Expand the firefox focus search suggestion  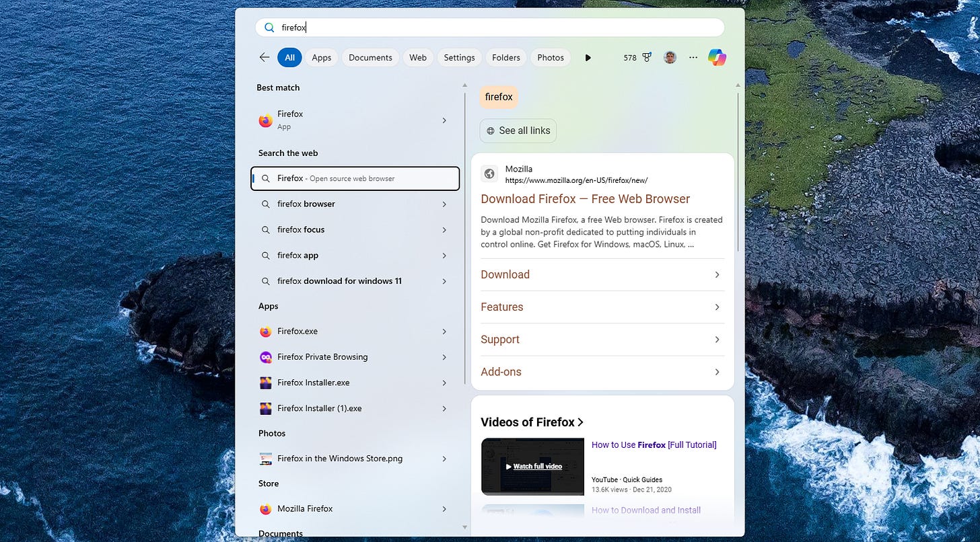coord(444,229)
